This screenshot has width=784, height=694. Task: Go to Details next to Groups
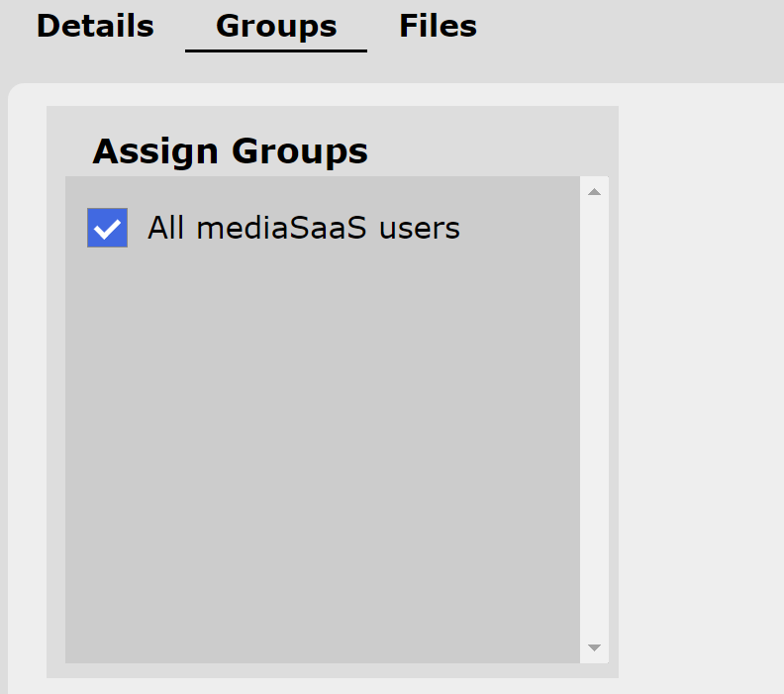coord(95,26)
